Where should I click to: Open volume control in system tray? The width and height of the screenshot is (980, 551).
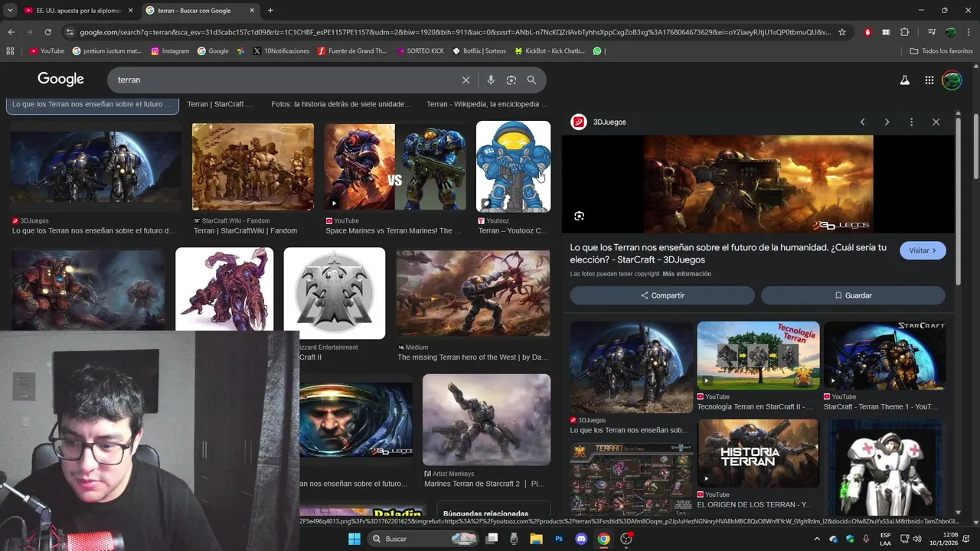click(917, 539)
